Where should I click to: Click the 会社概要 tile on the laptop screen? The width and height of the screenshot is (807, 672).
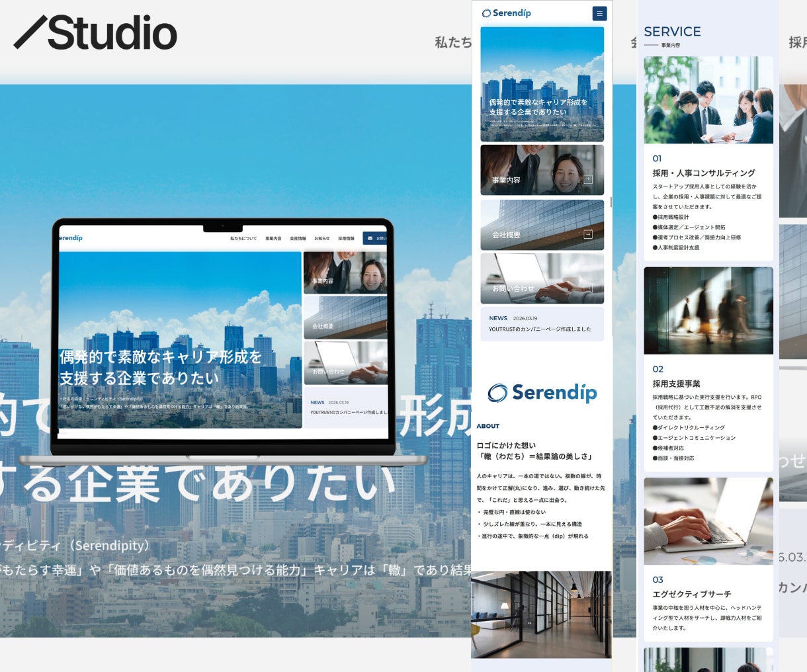click(345, 317)
